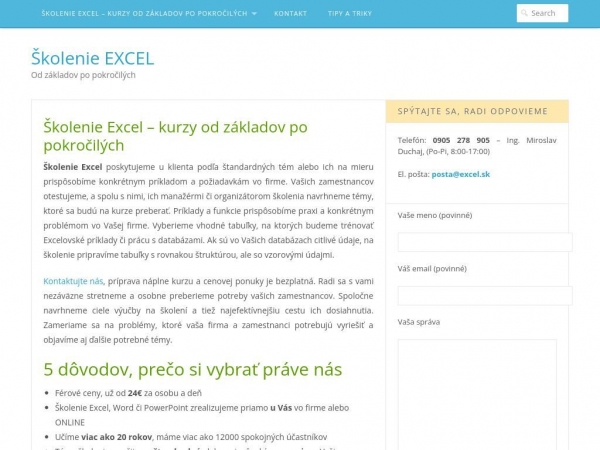The height and width of the screenshot is (450, 600).
Task: Select the bullet Školenie Excel, Word či PowerPoint
Action: click(202, 415)
